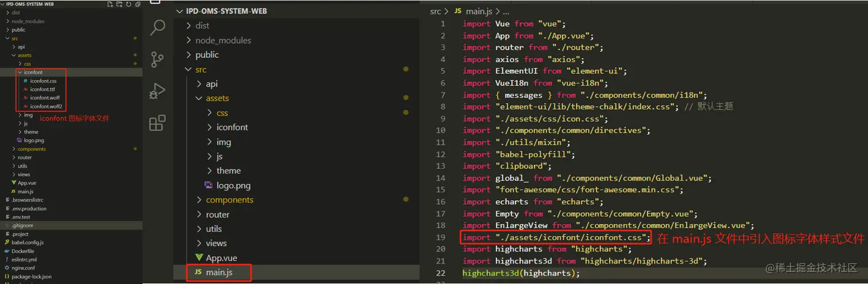This screenshot has height=284, width=868.
Task: Open iconfont.ttf font file
Action: 42,90
